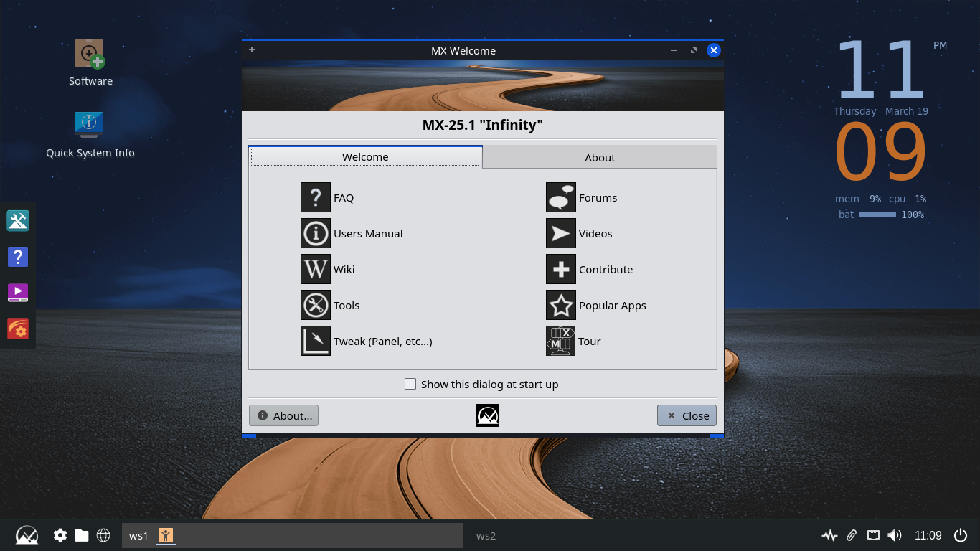Viewport: 980px width, 551px height.
Task: Click the volume speaker tray icon
Action: [x=894, y=535]
